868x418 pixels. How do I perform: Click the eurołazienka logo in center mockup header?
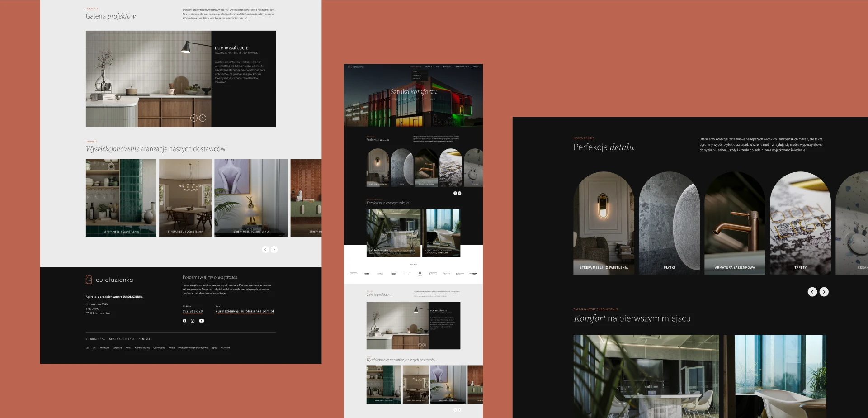(x=355, y=67)
